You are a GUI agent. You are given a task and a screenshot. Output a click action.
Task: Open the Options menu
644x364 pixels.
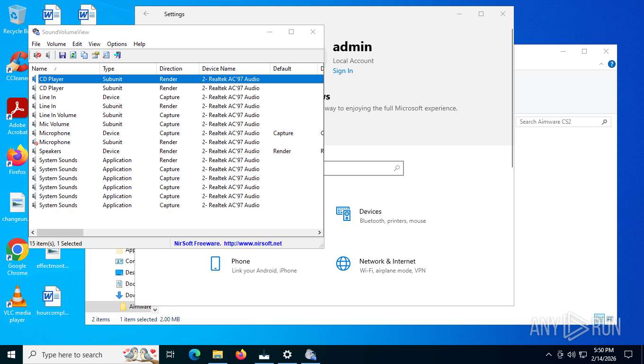[117, 44]
